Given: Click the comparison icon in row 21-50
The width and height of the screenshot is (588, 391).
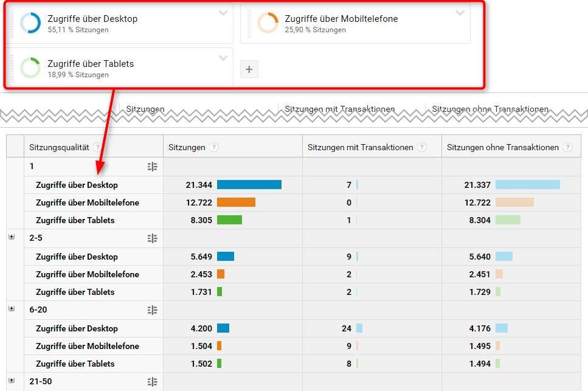Looking at the screenshot, I should 152,382.
